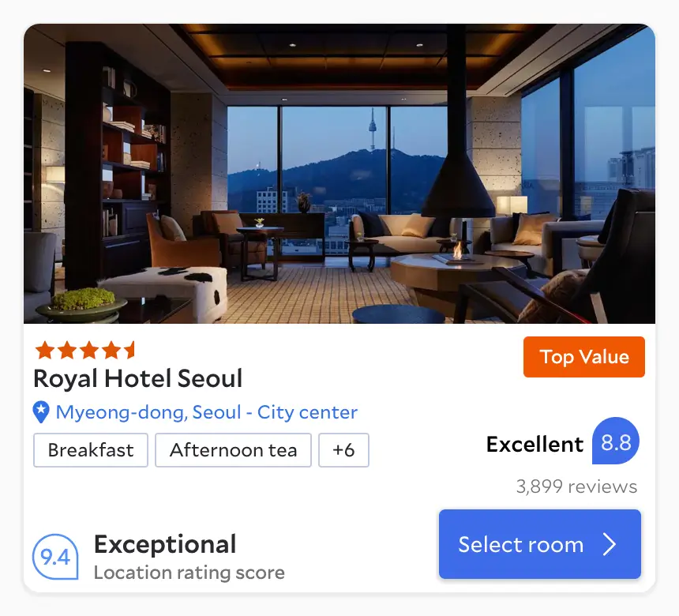Click the orange star rating row
Viewport: 679px width, 616px height.
click(85, 350)
